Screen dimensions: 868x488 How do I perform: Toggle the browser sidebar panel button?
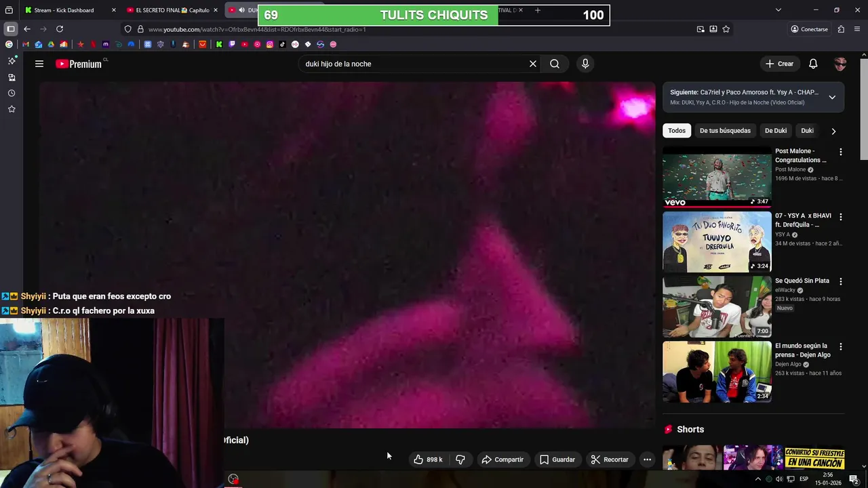(11, 29)
